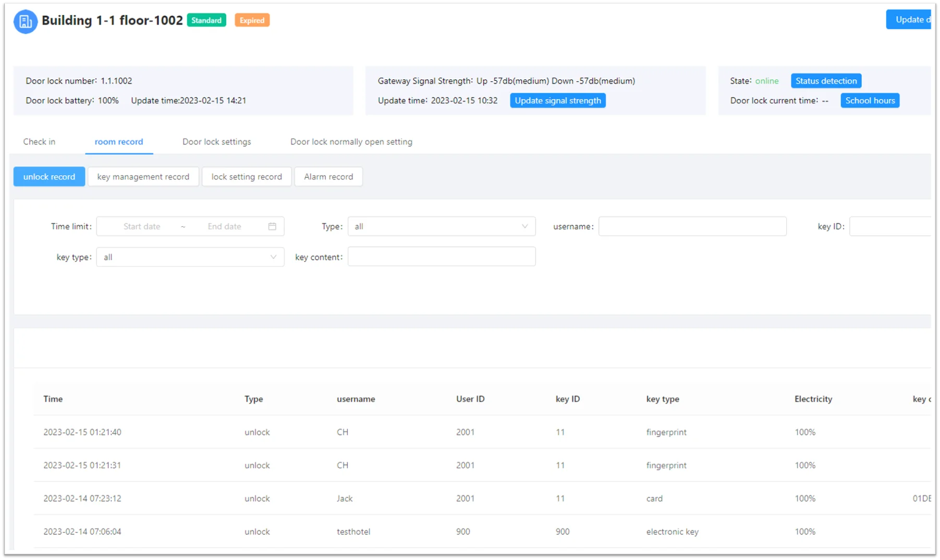
Task: Run Status detection
Action: point(826,81)
